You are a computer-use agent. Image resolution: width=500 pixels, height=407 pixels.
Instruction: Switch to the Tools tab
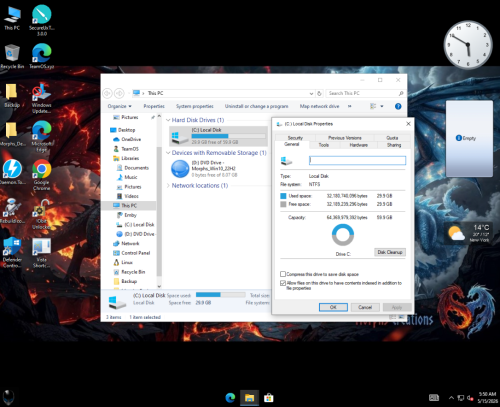click(x=324, y=145)
